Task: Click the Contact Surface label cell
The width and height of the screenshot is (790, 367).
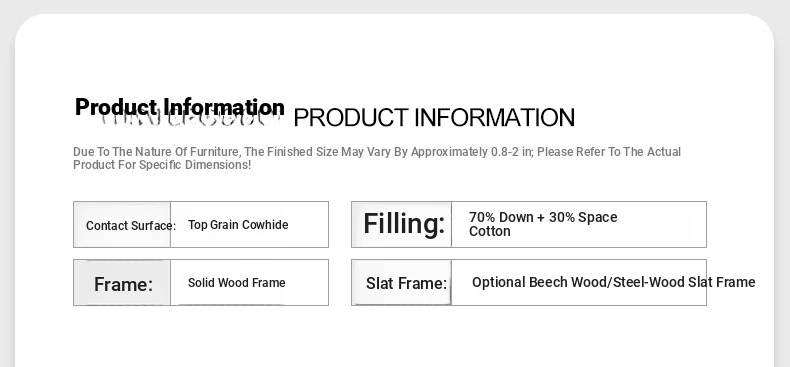Action: [122, 225]
